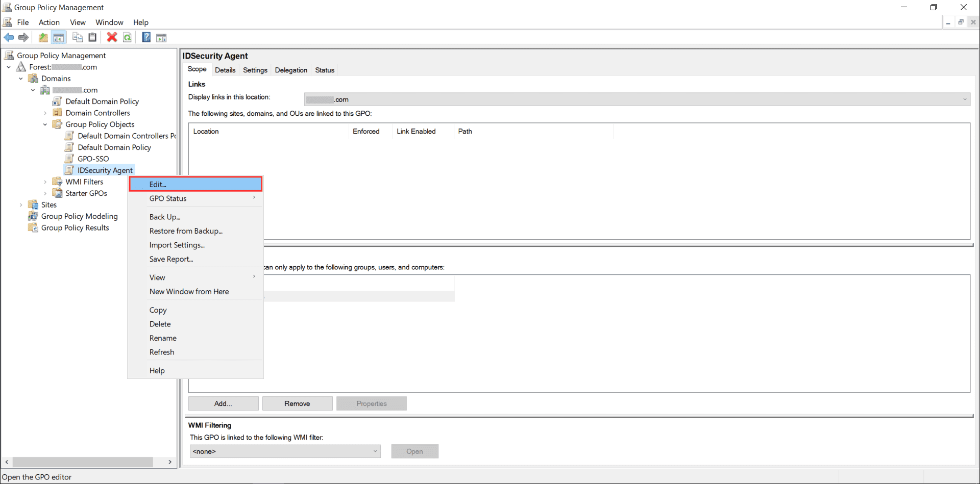The image size is (980, 484).
Task: Open the Display links in this location dropdown
Action: pyautogui.click(x=637, y=99)
